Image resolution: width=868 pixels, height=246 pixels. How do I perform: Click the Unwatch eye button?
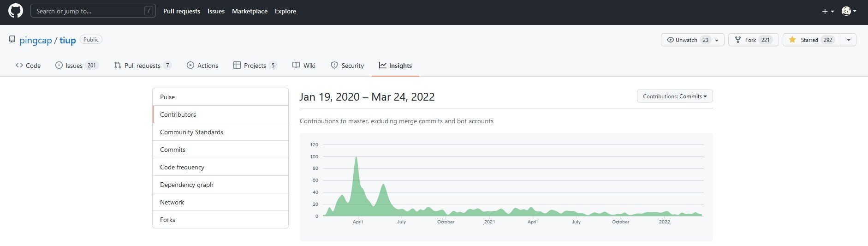pyautogui.click(x=692, y=40)
